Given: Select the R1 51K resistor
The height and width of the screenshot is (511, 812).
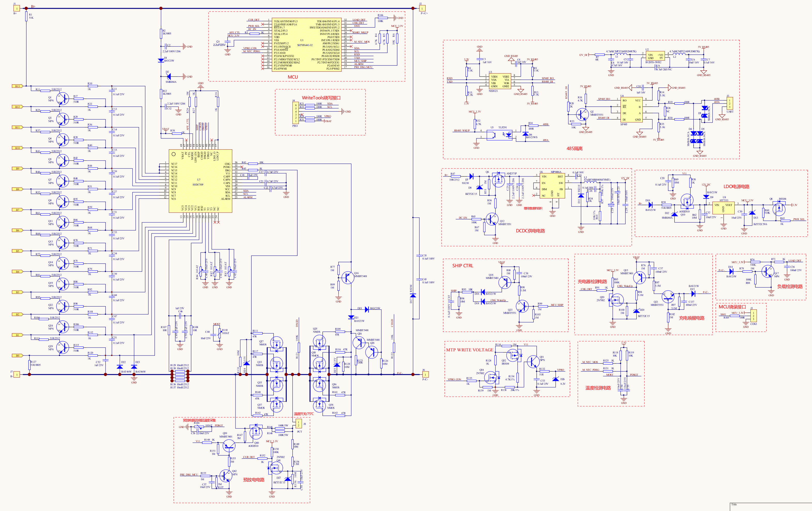Looking at the screenshot, I should (26, 17).
